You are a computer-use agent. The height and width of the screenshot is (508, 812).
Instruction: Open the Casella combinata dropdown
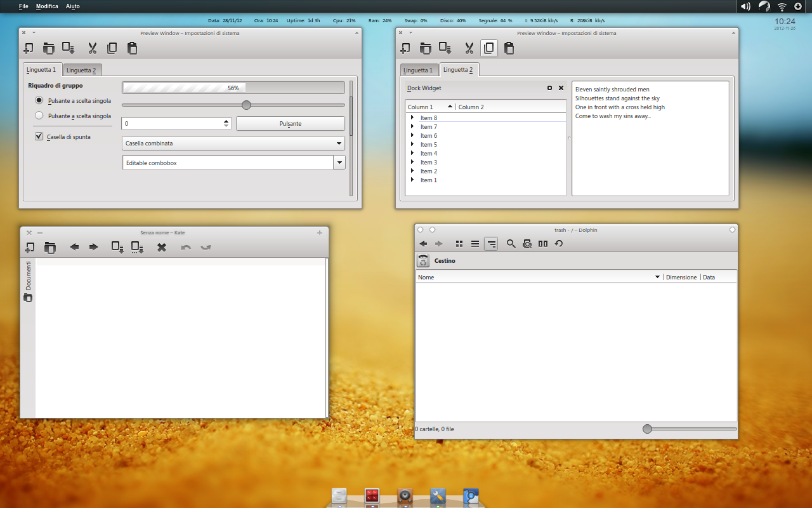233,144
